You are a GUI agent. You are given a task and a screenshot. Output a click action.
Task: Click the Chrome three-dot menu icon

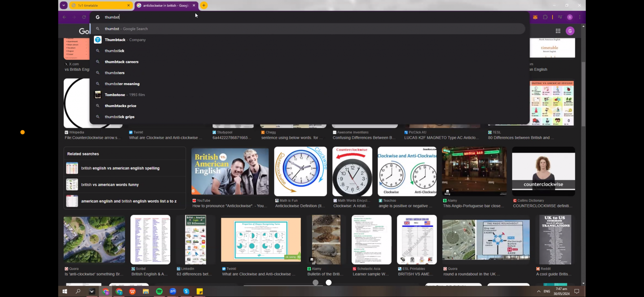tap(580, 17)
